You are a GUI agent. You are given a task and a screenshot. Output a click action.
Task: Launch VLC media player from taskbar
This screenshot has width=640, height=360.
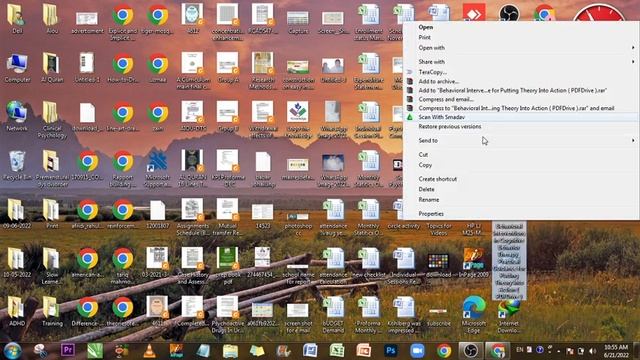[149, 351]
